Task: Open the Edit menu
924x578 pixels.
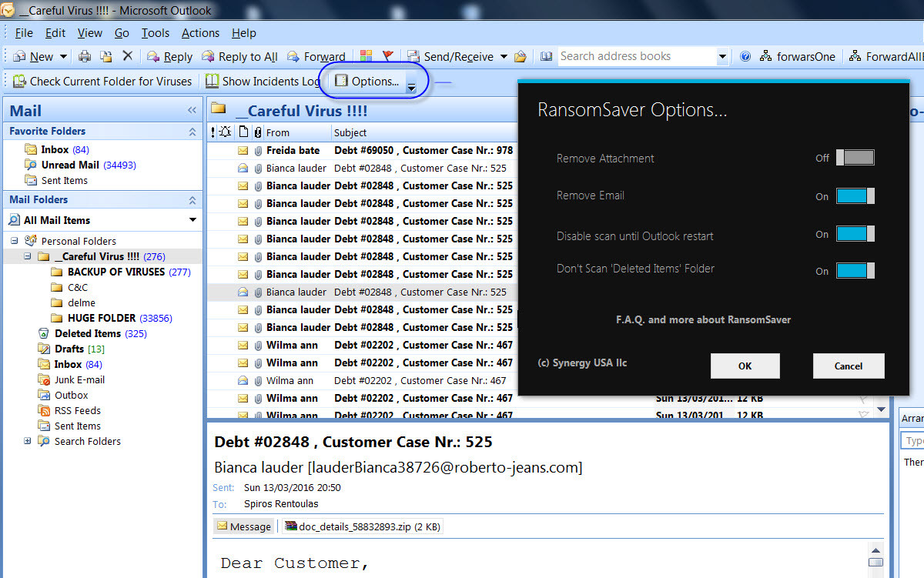Action: tap(55, 33)
